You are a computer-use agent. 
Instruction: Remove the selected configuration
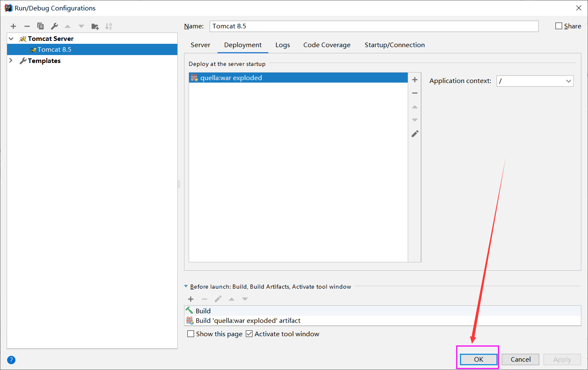pyautogui.click(x=27, y=26)
